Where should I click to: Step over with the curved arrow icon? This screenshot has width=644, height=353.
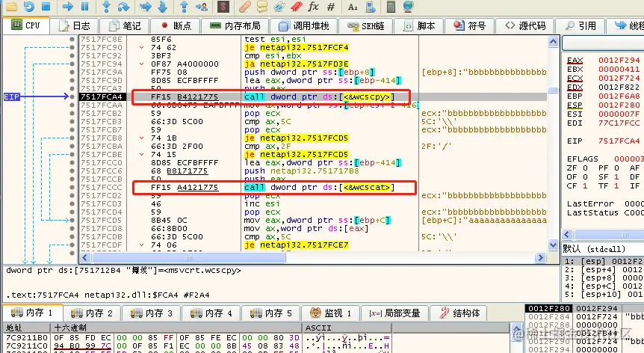tap(123, 6)
